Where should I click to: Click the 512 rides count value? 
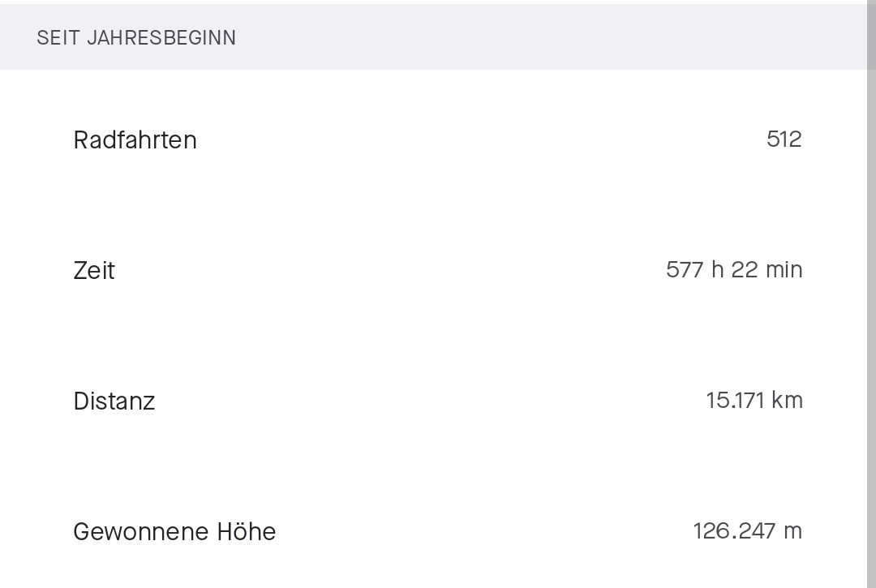tap(784, 139)
